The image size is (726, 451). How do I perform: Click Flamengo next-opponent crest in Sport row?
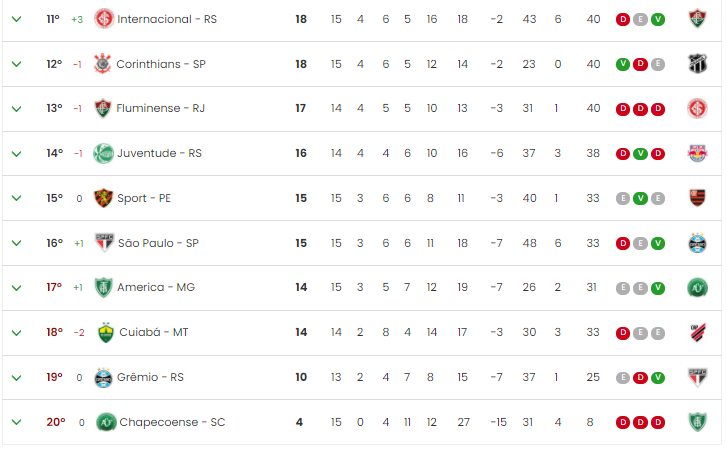(697, 198)
